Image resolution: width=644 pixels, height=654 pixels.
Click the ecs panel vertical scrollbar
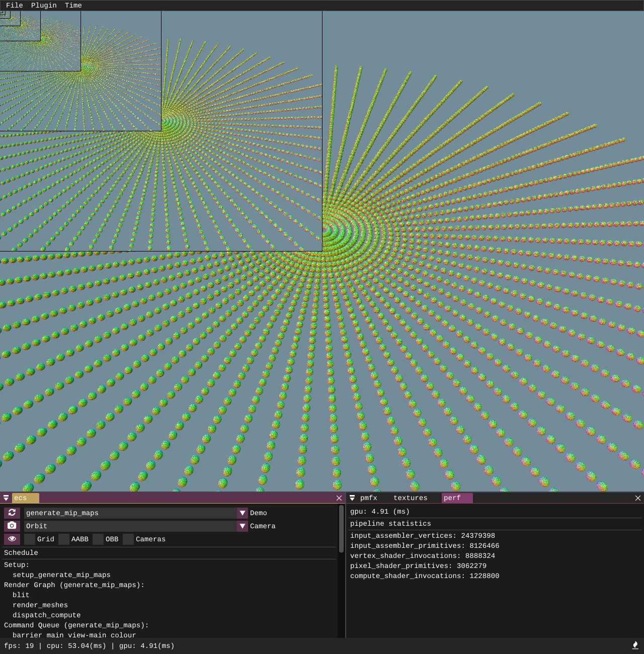point(341,528)
